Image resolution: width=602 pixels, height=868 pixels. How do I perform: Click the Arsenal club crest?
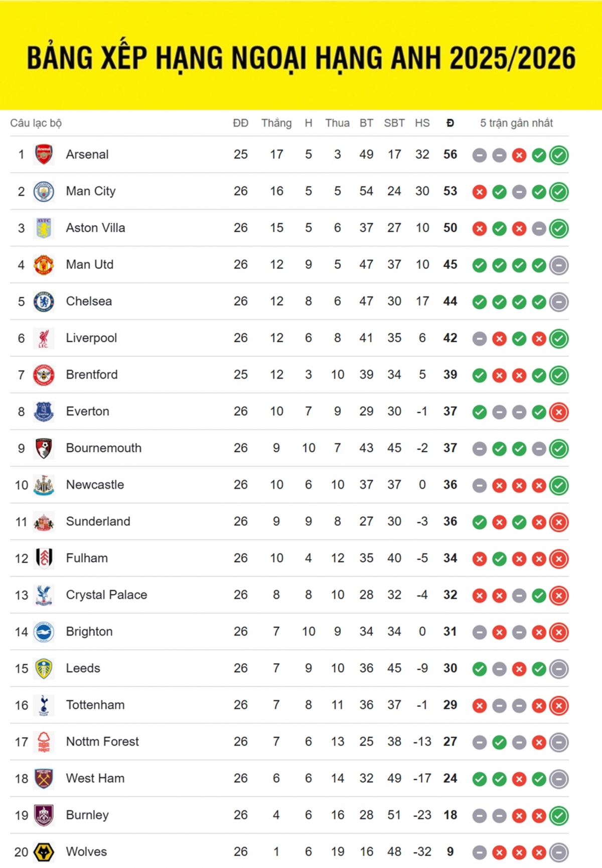44,155
